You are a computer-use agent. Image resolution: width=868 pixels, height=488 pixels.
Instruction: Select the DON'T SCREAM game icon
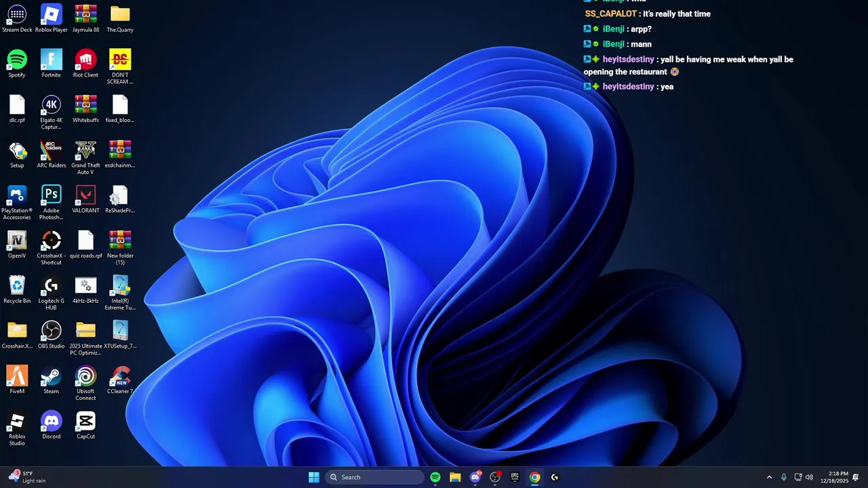coord(120,67)
